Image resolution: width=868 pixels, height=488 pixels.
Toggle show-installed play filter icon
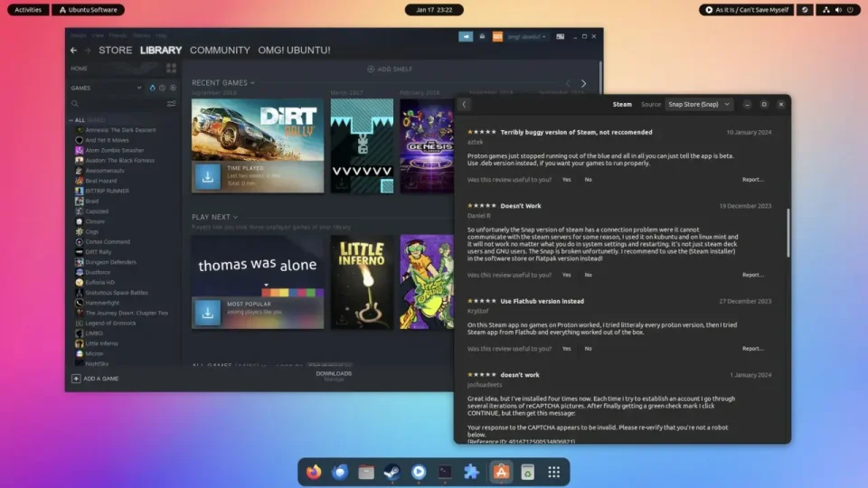tap(174, 88)
